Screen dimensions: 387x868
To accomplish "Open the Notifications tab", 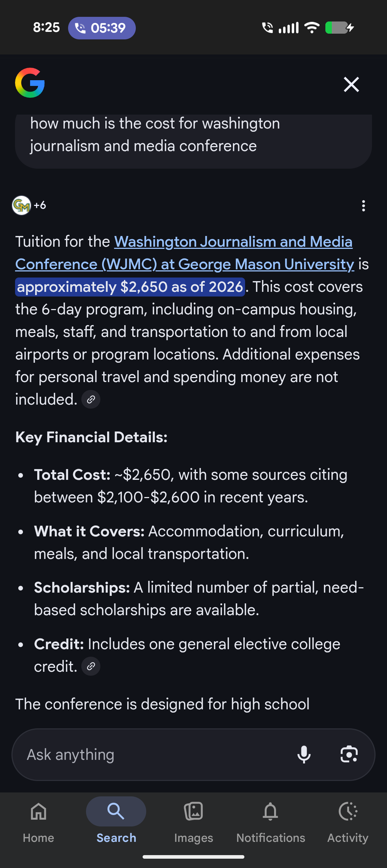I will pos(271,820).
